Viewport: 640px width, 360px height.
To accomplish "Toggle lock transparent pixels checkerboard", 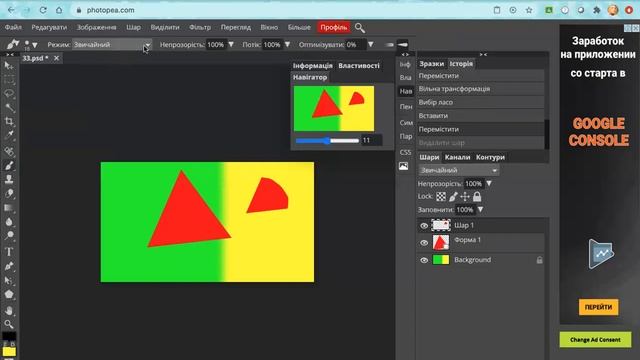I will [441, 197].
